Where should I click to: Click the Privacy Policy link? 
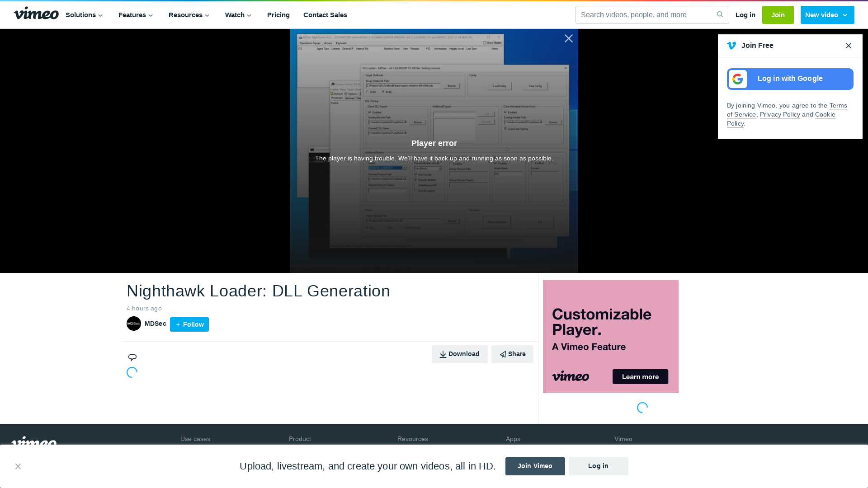click(x=780, y=114)
